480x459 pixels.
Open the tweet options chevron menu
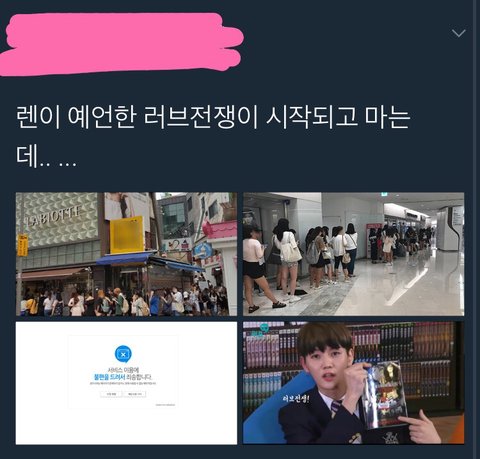pos(459,33)
